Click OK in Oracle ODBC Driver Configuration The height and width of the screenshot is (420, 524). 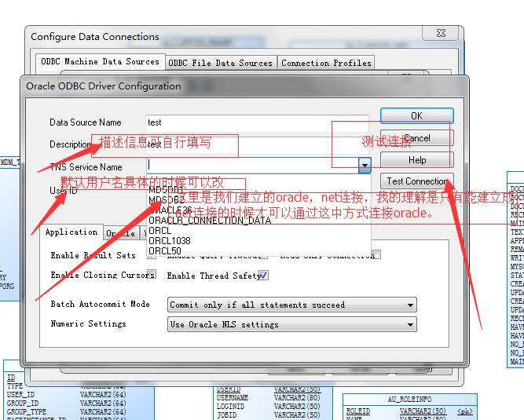[416, 116]
